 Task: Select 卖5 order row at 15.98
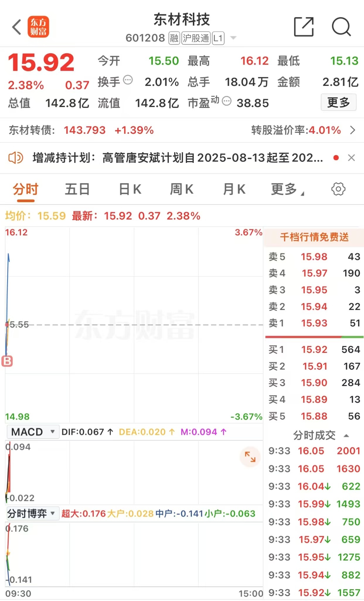point(314,257)
